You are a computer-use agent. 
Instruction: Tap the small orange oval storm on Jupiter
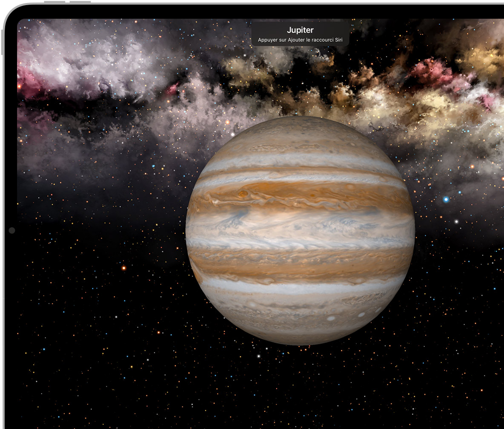[243, 194]
